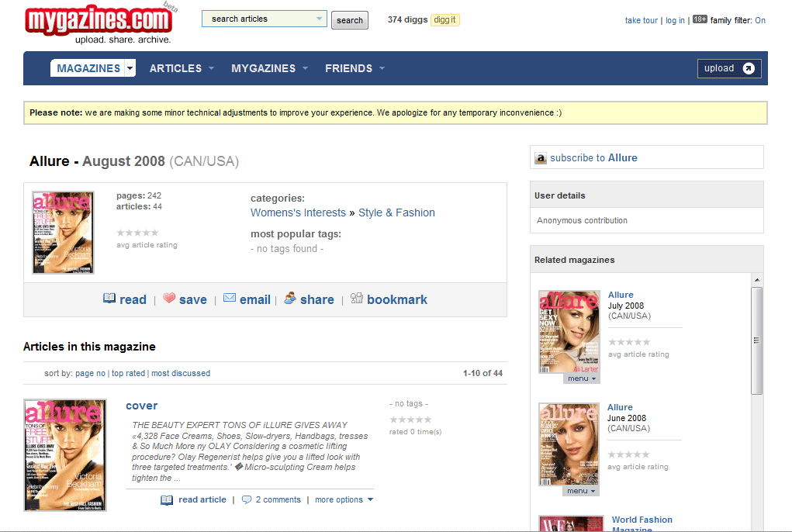Click subscribe to Allure link
Viewport: 792px width, 532px height.
click(593, 158)
